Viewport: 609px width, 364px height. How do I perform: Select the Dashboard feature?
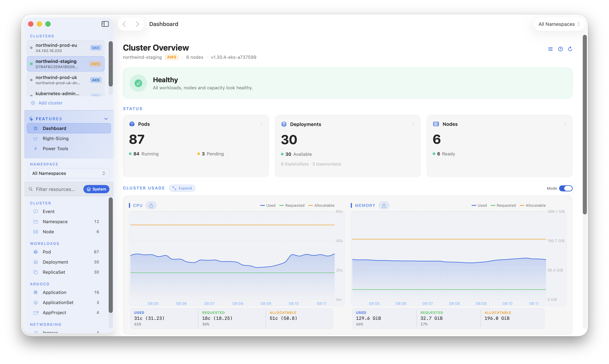[x=69, y=128]
